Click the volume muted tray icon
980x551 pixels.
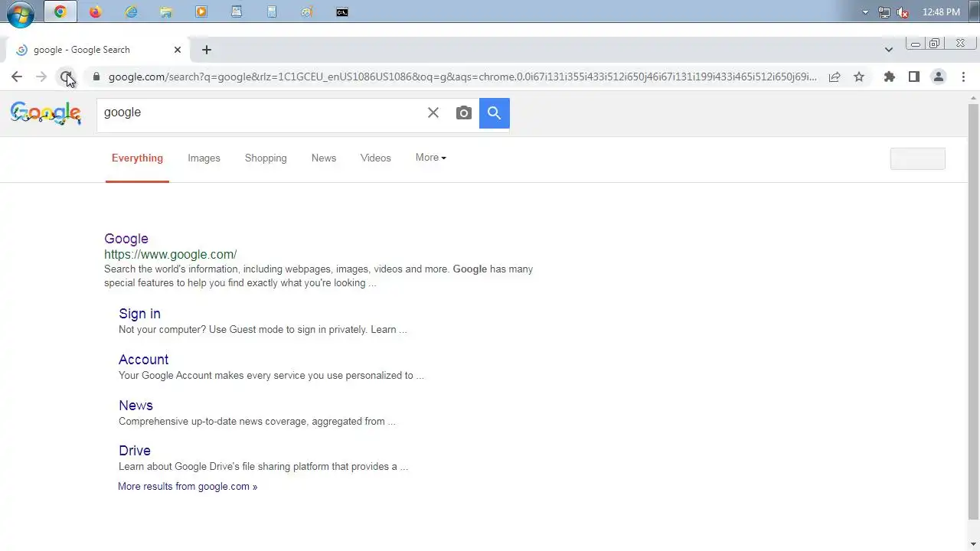click(x=903, y=12)
